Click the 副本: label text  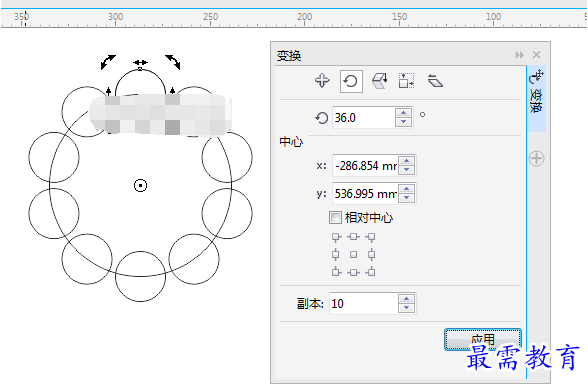point(310,303)
